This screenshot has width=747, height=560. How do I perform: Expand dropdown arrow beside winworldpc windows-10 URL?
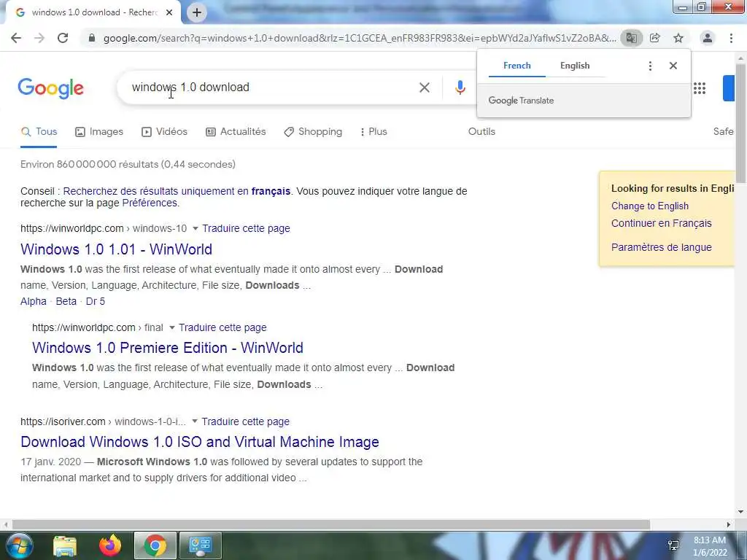point(195,228)
